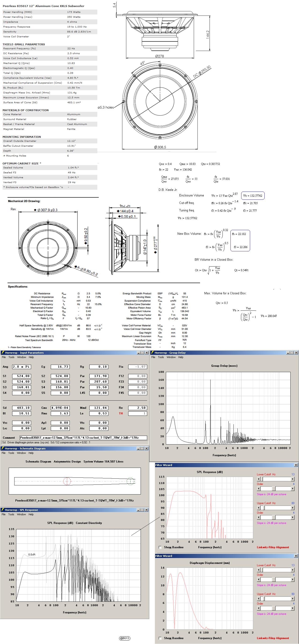Click the 'System Volume 164,507 Litres' text
The image size is (299, 644).
pyautogui.click(x=103, y=462)
